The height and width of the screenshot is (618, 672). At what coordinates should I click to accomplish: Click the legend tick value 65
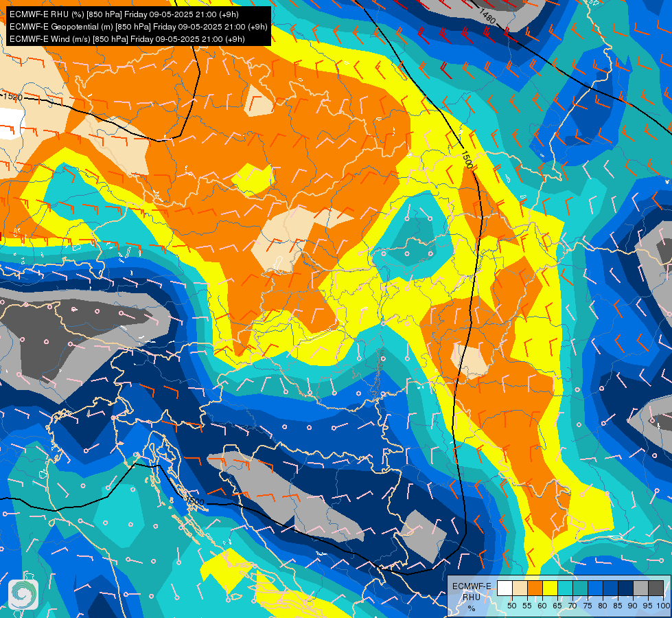[x=557, y=606]
